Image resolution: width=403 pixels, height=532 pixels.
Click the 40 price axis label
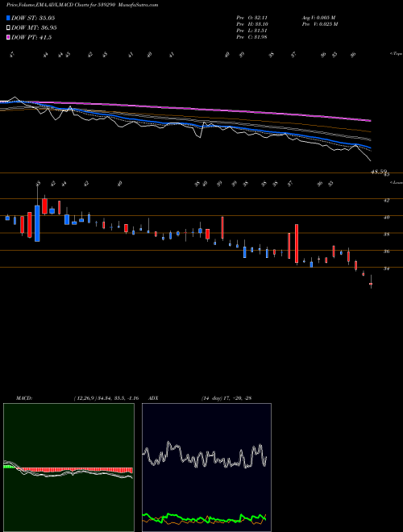tap(386, 218)
